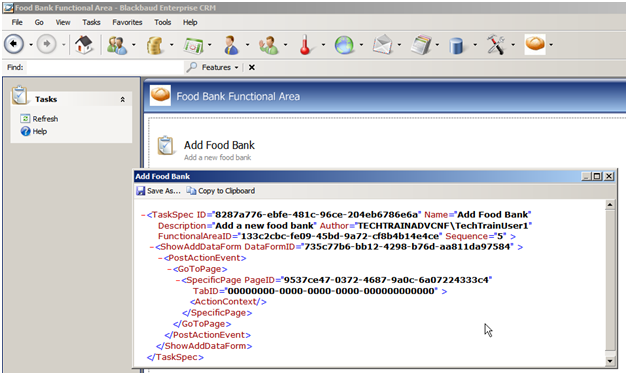The height and width of the screenshot is (375, 628).
Task: Open the Tasks menu
Action: click(91, 22)
